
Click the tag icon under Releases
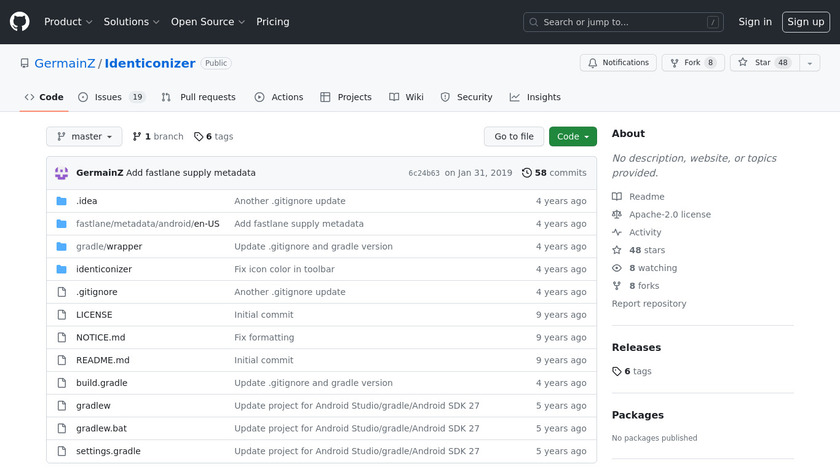click(617, 371)
